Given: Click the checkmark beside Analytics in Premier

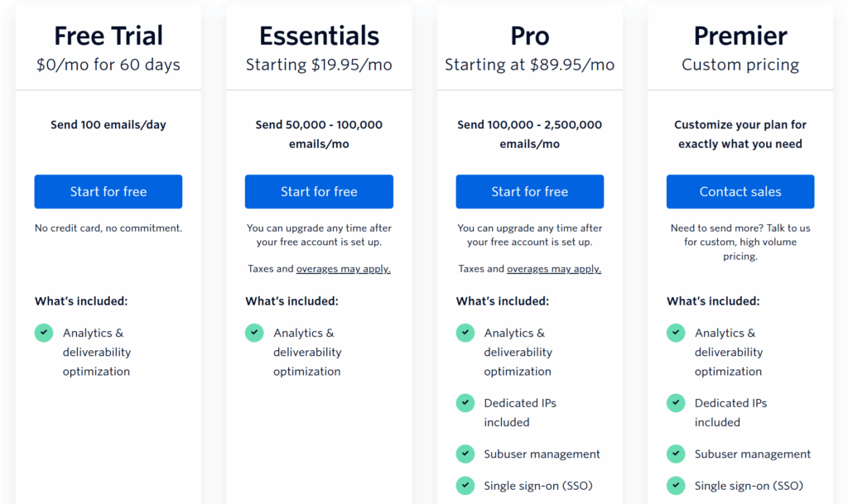Looking at the screenshot, I should pos(676,333).
